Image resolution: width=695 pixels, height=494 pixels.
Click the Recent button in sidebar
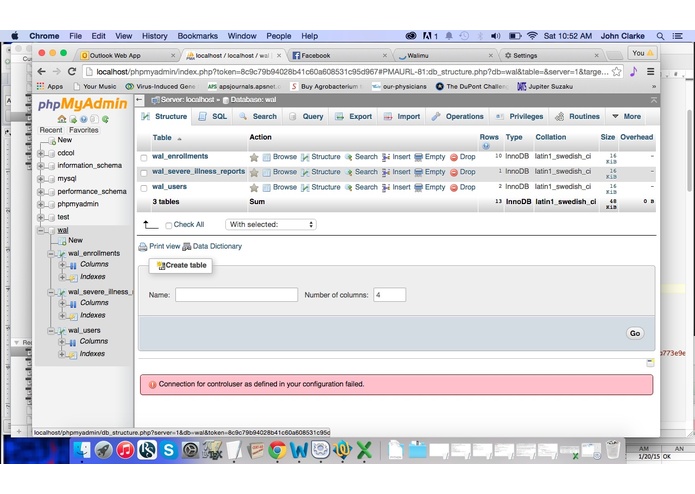51,130
